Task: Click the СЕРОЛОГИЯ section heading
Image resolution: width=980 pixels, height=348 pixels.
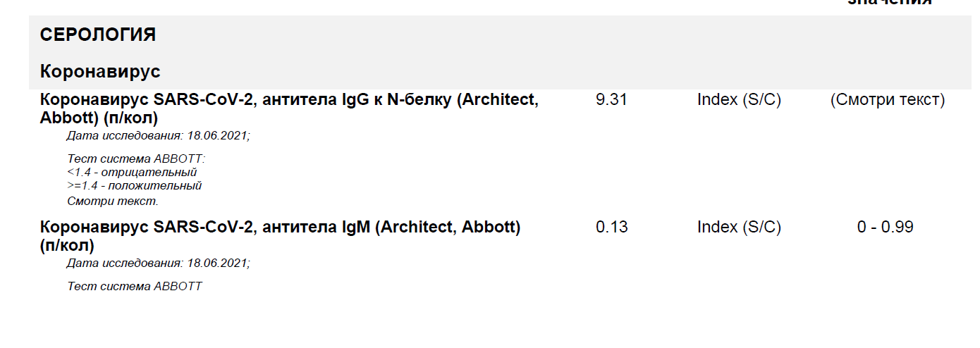Action: tap(97, 35)
